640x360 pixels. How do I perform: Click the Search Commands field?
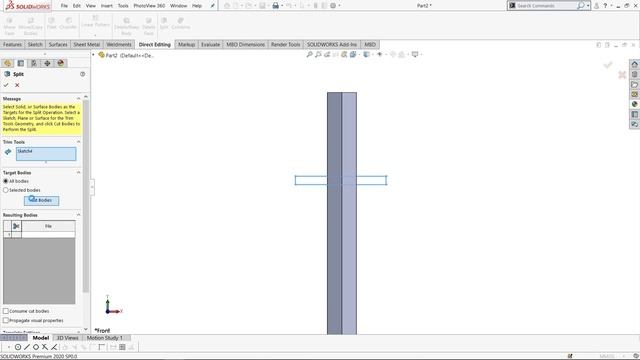click(x=546, y=6)
